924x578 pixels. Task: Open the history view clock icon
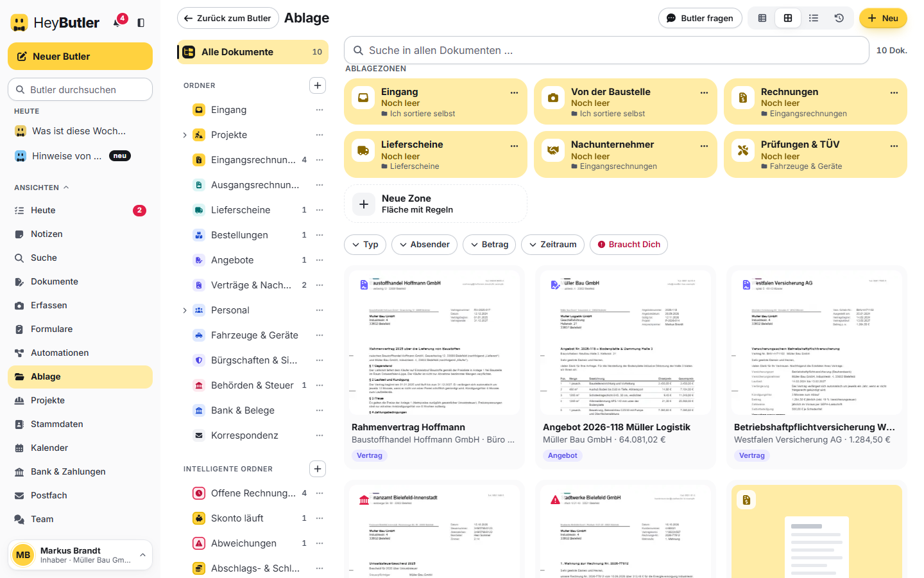pos(839,18)
